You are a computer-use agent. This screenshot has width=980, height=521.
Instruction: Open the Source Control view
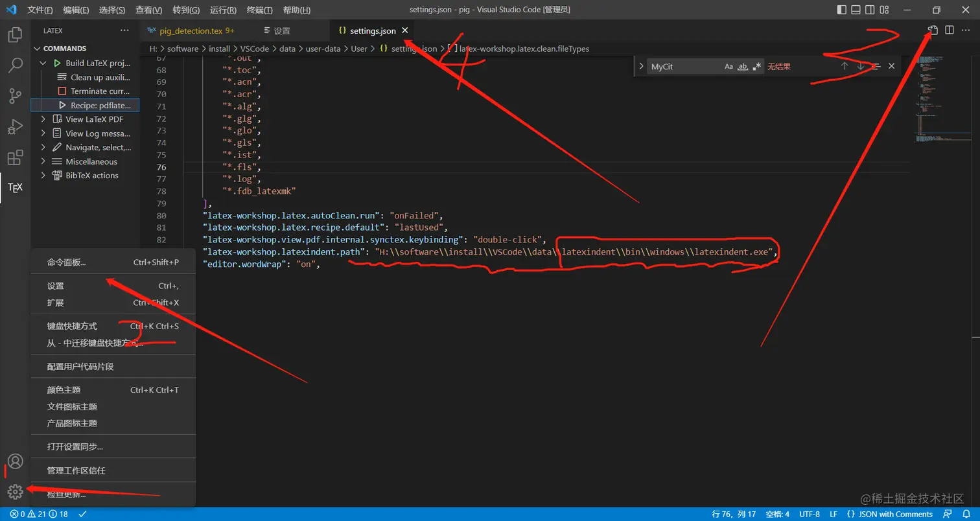(x=15, y=96)
